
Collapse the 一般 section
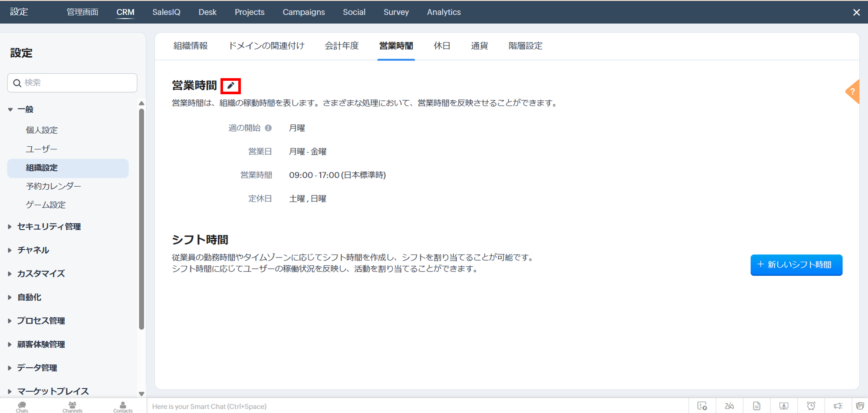pos(10,109)
